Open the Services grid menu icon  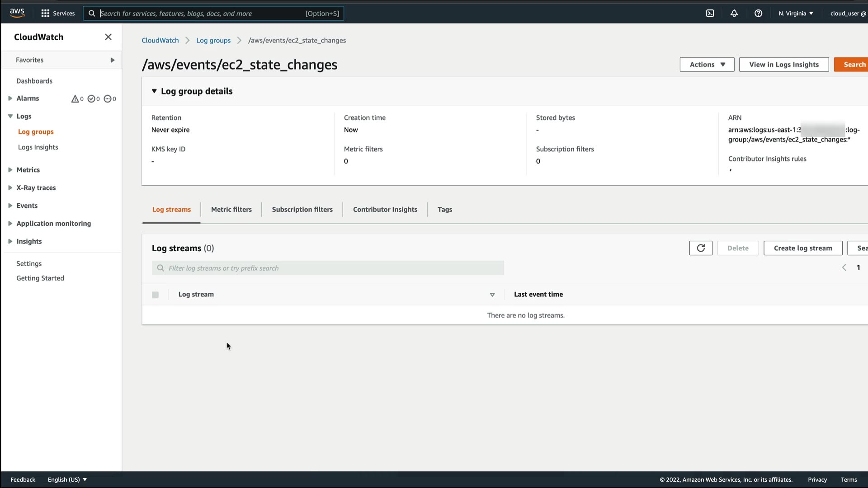click(x=45, y=14)
